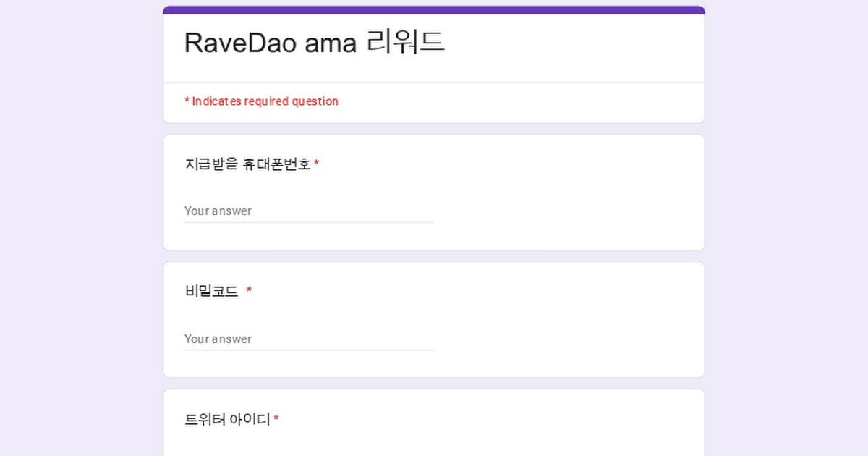Click the red asterisk beside 비밀코드
This screenshot has height=456, width=868.
(249, 291)
